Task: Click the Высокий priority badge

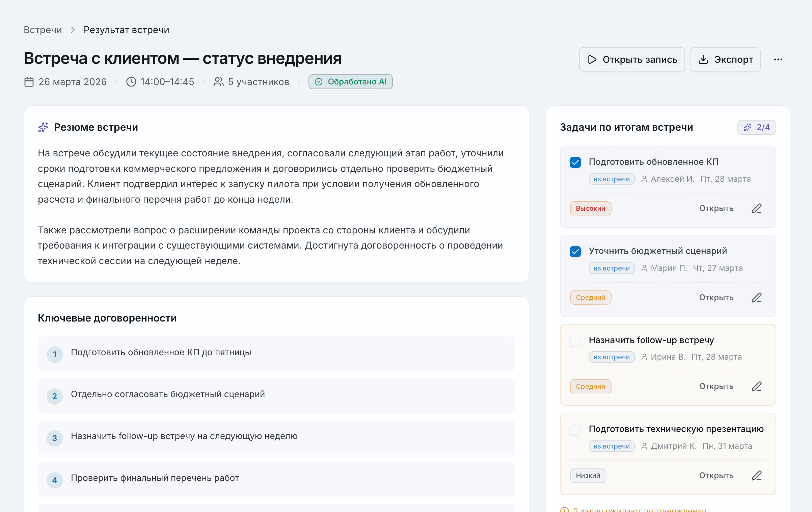Action: point(591,208)
